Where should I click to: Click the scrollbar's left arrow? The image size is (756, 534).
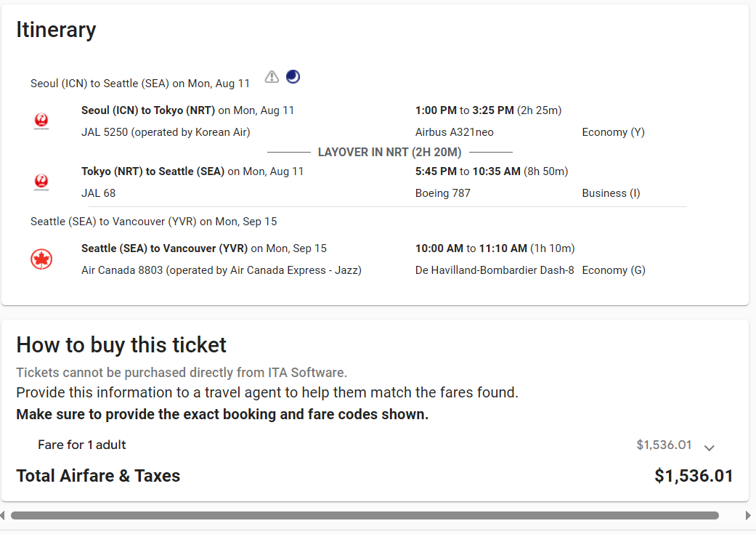click(3, 516)
